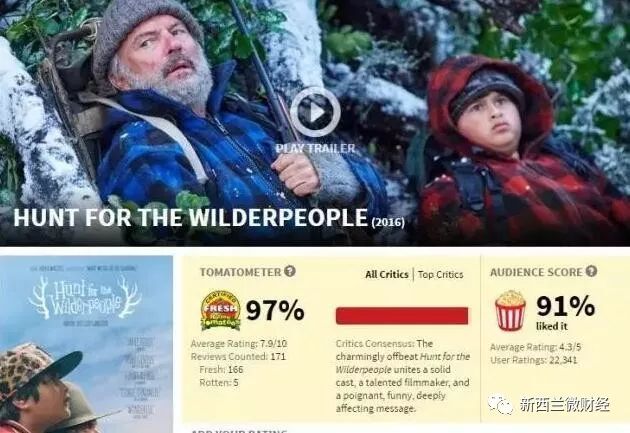Click the Hunt for the Wilderpeople title
The image size is (630, 433).
click(x=190, y=218)
